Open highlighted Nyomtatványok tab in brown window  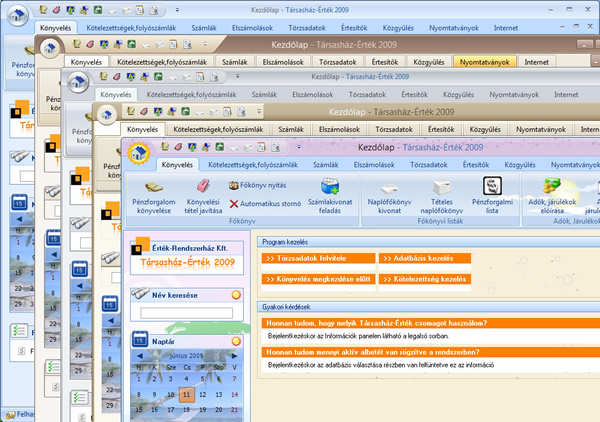484,62
